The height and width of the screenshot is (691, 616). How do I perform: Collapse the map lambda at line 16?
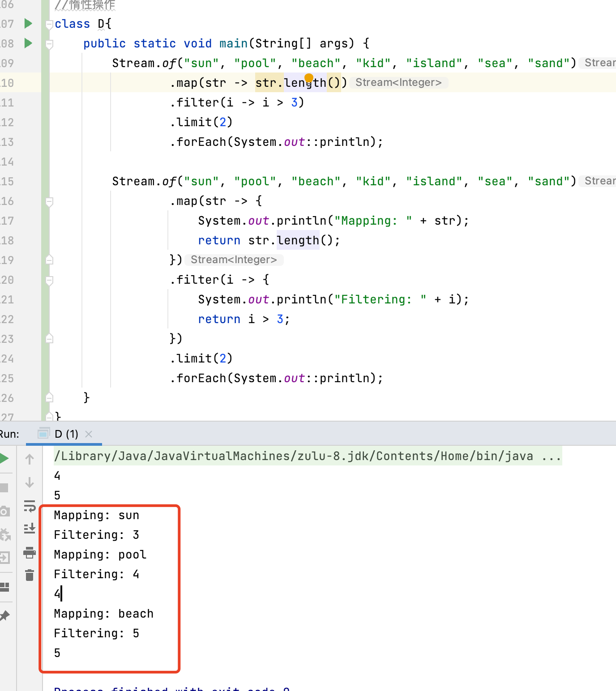pos(50,202)
